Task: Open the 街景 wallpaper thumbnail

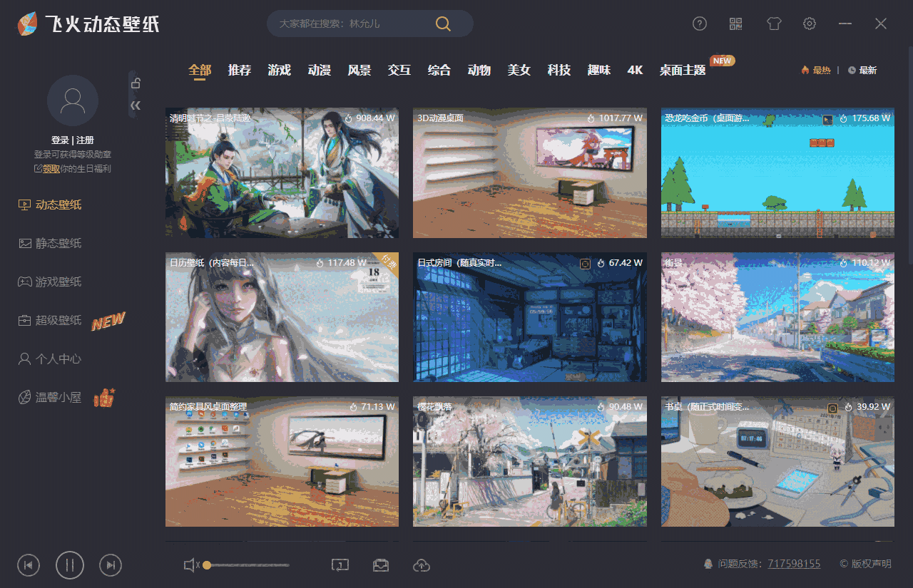Action: pyautogui.click(x=777, y=317)
